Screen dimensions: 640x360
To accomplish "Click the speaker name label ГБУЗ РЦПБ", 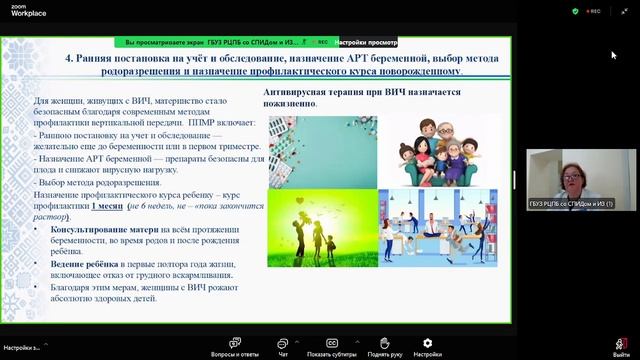I will pyautogui.click(x=571, y=204).
